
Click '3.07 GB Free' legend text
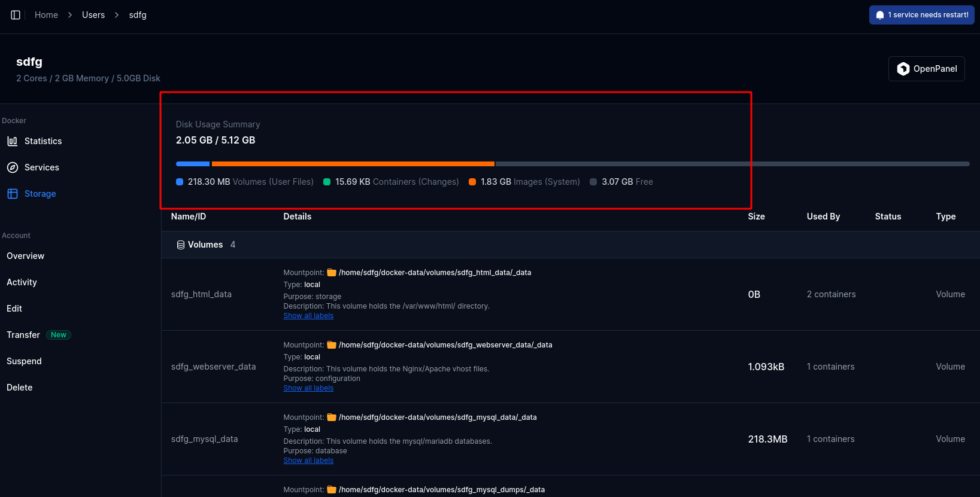[x=627, y=182]
